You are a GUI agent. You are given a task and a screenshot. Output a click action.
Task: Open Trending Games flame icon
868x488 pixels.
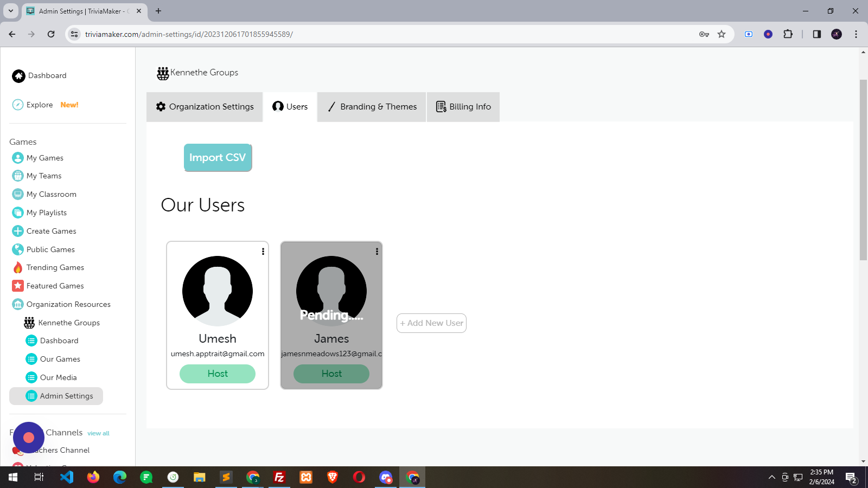pos(18,267)
